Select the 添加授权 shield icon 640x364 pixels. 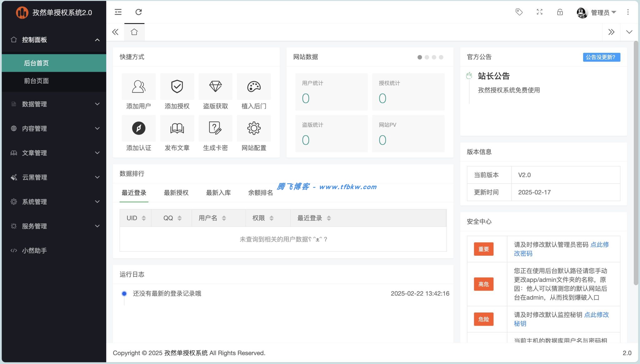click(x=177, y=87)
